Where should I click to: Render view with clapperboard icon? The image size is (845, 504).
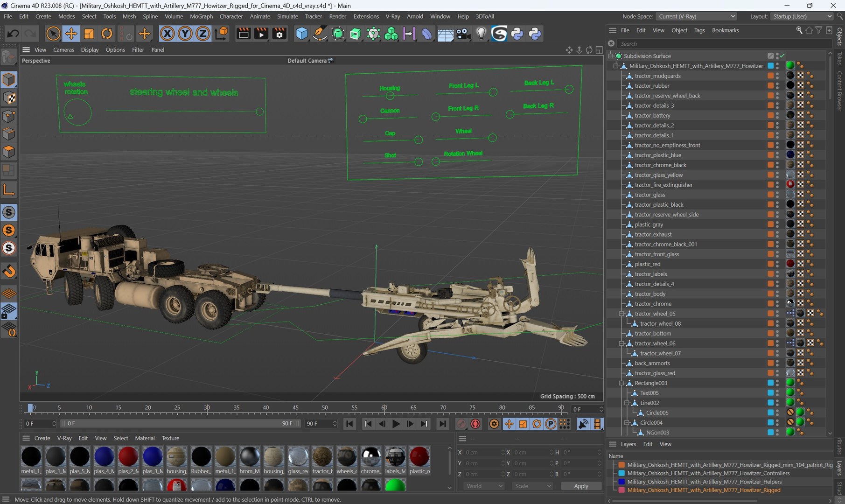pos(243,34)
